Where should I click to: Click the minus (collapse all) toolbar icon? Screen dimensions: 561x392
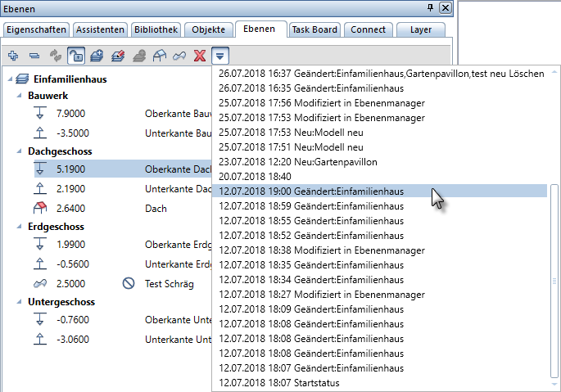tap(34, 56)
